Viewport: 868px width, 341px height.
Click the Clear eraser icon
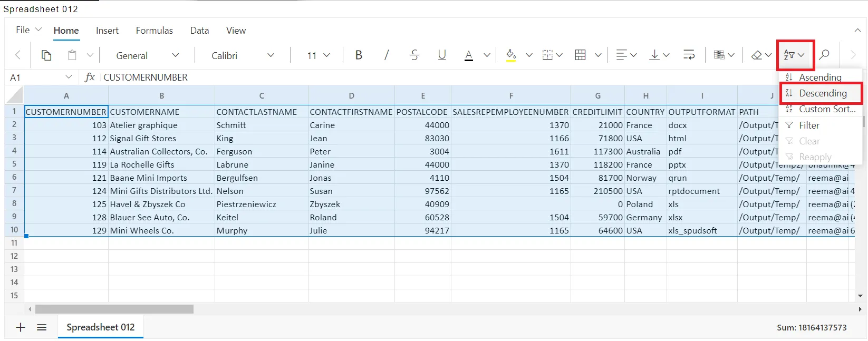pos(757,55)
